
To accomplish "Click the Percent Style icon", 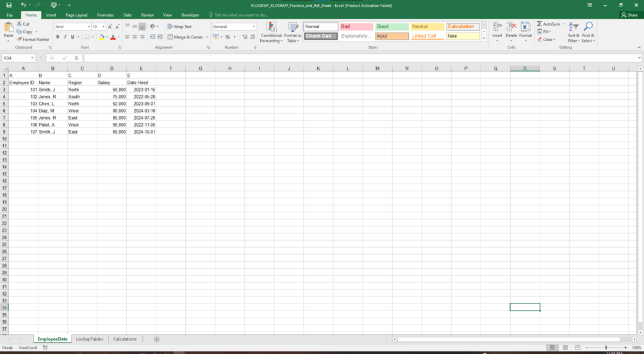I will pos(227,37).
